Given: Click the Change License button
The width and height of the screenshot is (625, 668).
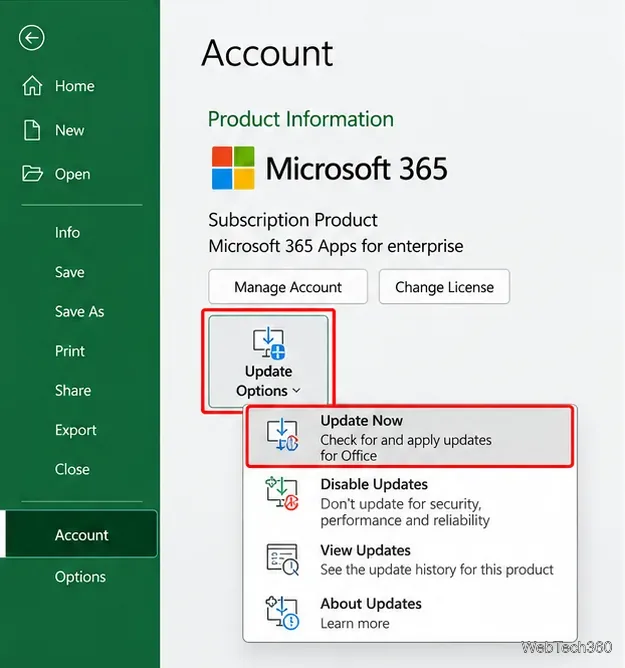Looking at the screenshot, I should point(444,287).
